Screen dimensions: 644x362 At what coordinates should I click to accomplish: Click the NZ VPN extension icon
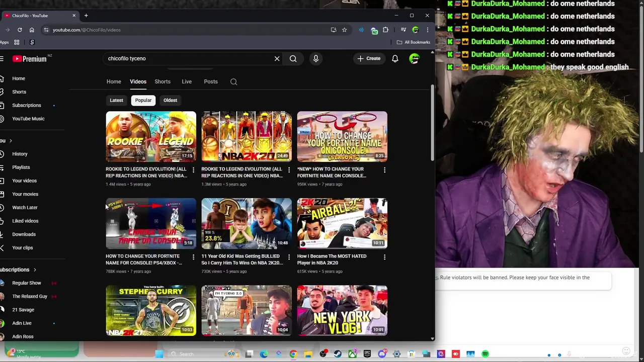tap(374, 30)
